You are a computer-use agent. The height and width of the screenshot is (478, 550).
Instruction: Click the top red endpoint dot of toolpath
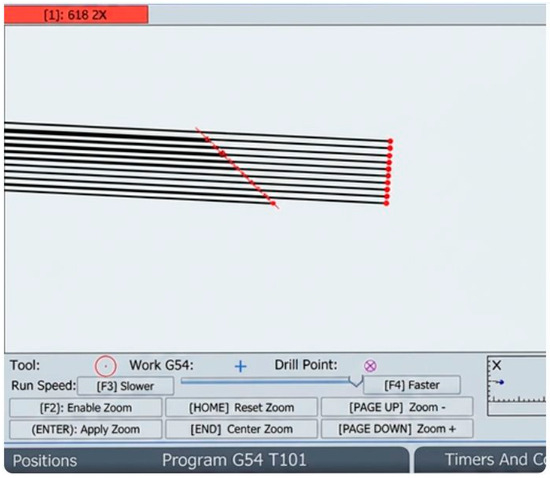point(390,141)
